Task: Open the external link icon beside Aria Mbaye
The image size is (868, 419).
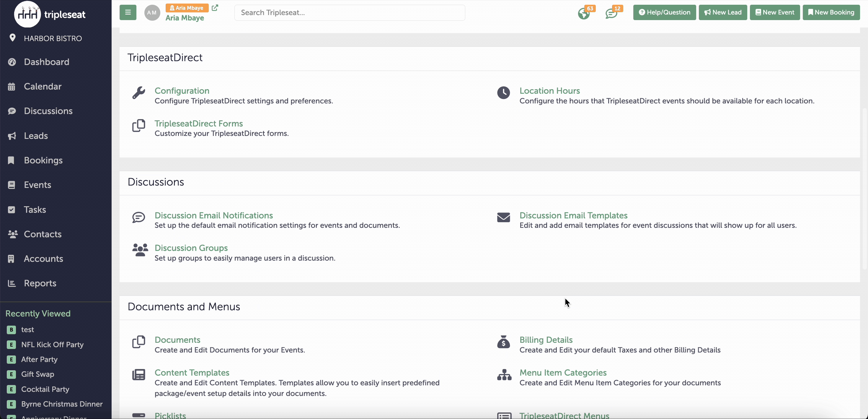Action: click(x=215, y=7)
